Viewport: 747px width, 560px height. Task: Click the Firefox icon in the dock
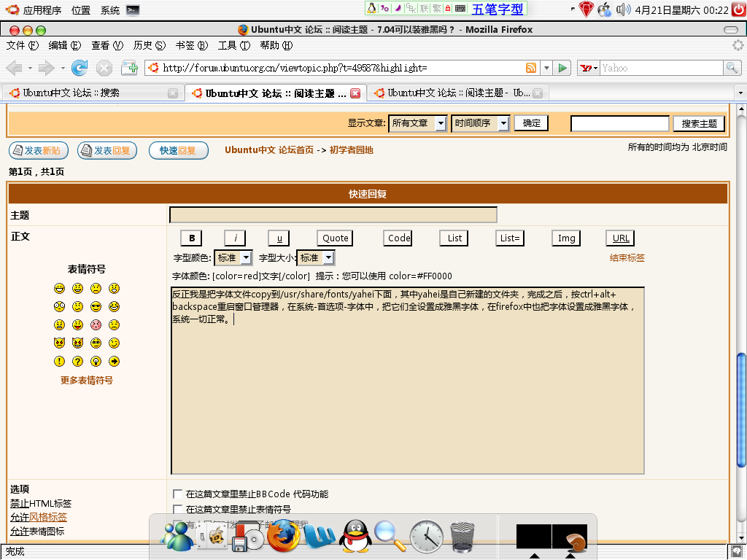point(284,536)
